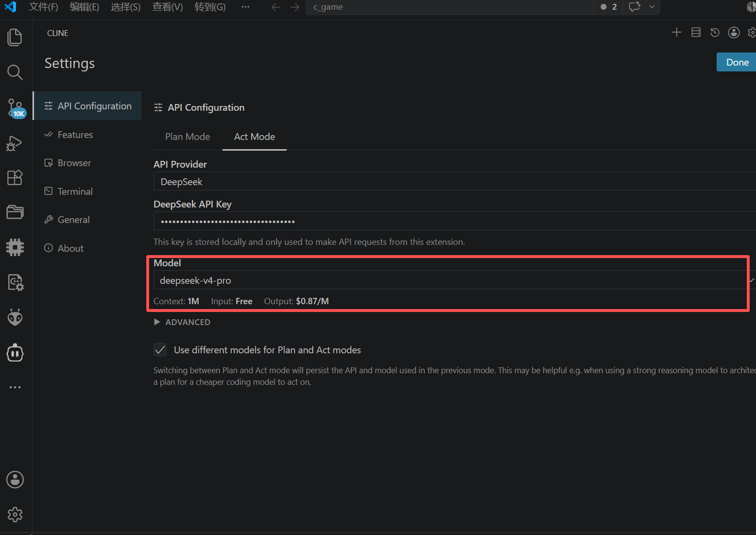Click the Done button

tap(737, 62)
